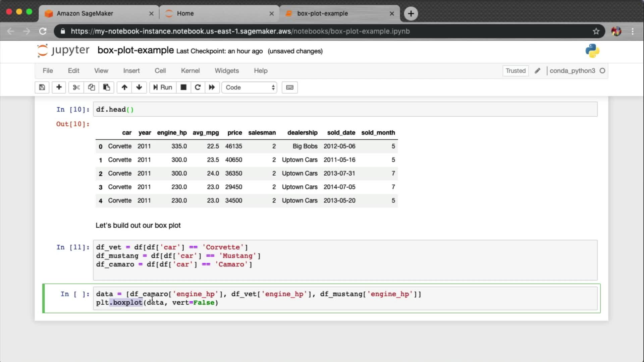Paste cells below icon
Viewport: 644px width, 362px height.
107,87
